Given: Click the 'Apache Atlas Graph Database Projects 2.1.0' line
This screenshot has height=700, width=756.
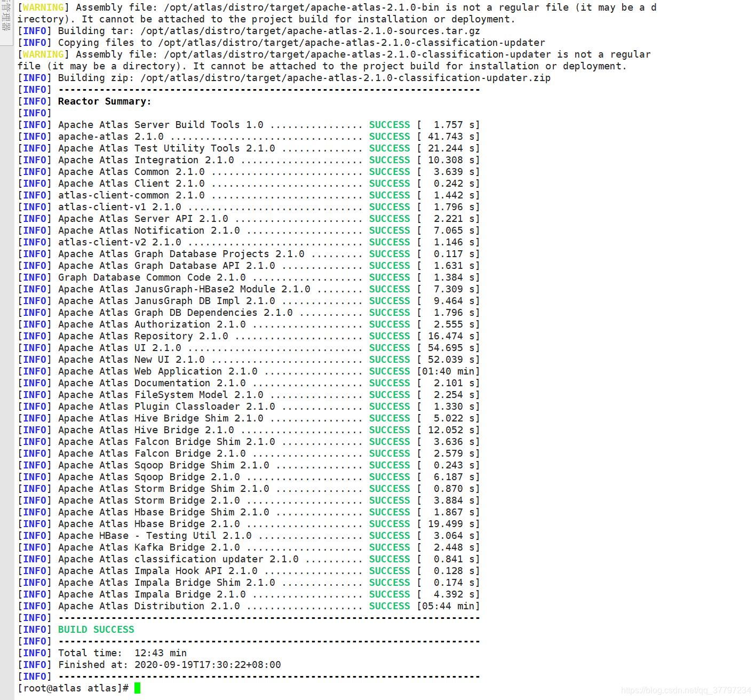Looking at the screenshot, I should pyautogui.click(x=249, y=254).
